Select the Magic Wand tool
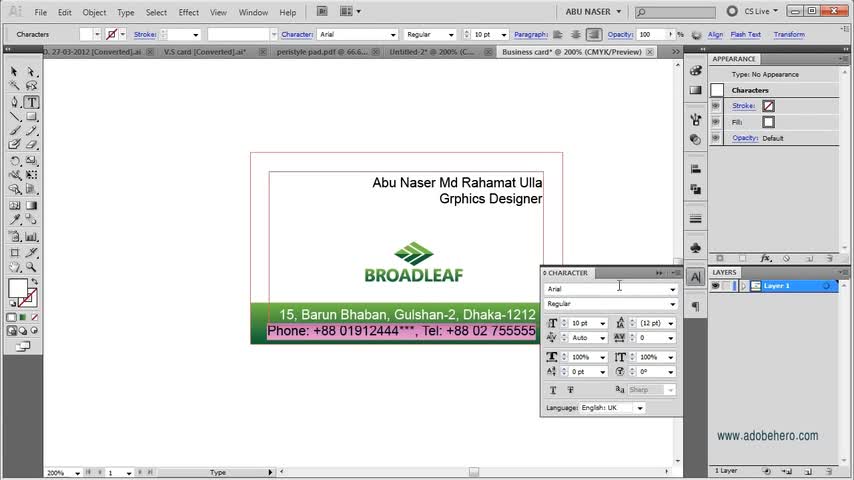Viewport: 854px width, 480px height. pos(14,86)
